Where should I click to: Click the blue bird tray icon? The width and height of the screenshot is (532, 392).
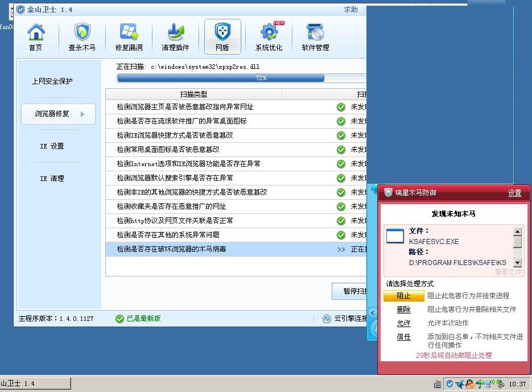click(460, 384)
